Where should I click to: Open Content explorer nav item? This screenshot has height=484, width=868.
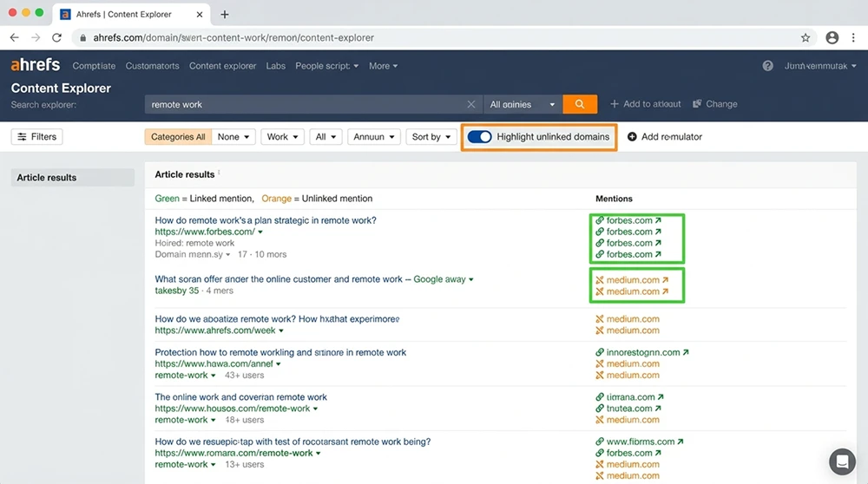[x=222, y=66]
